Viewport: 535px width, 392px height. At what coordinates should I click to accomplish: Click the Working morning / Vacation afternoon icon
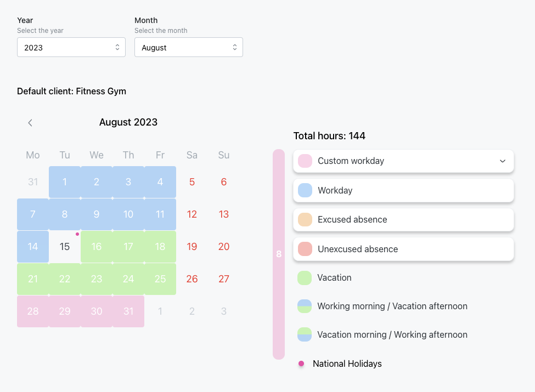(305, 306)
